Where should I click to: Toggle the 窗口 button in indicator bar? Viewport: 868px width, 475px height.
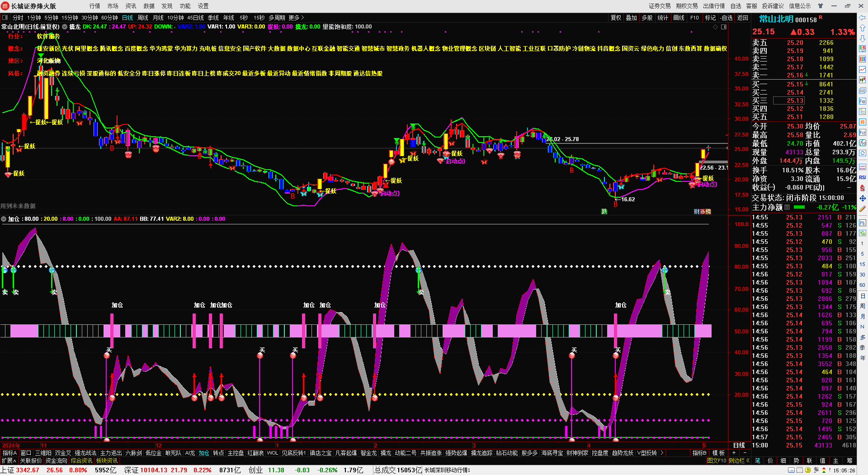point(26,453)
